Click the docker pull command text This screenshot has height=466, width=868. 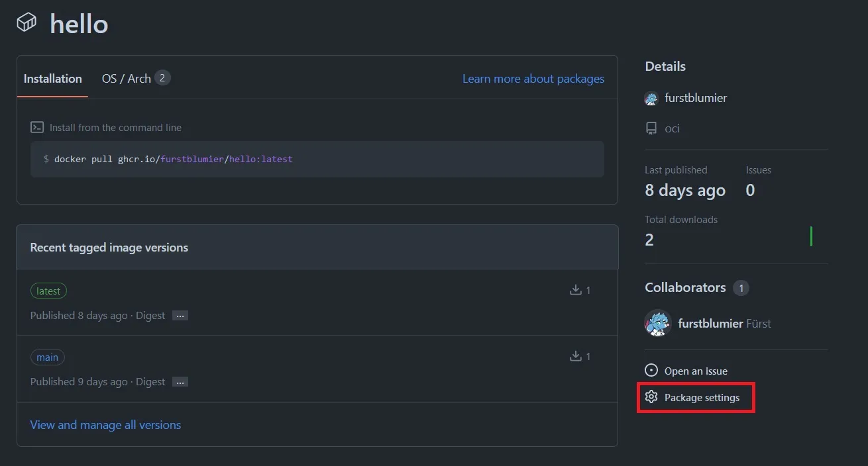coord(173,159)
